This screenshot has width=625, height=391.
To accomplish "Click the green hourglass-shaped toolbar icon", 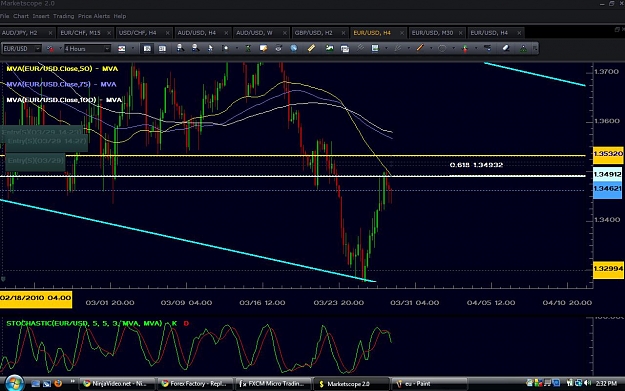I will click(x=248, y=49).
